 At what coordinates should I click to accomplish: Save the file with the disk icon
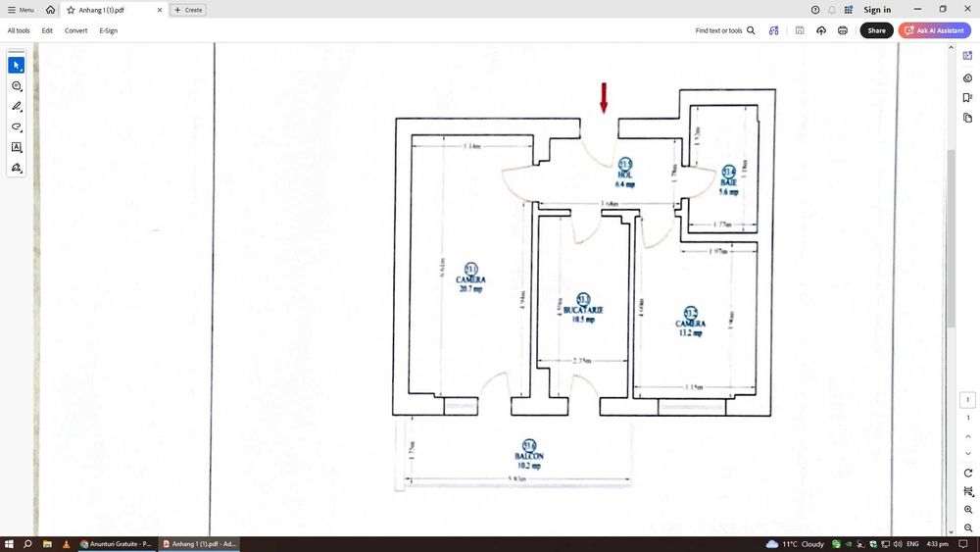[x=800, y=30]
